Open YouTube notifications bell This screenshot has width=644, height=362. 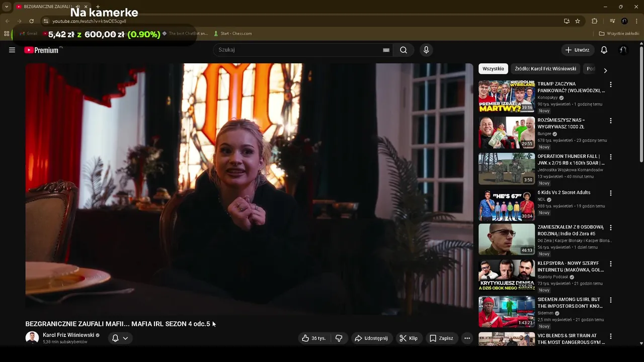click(604, 50)
